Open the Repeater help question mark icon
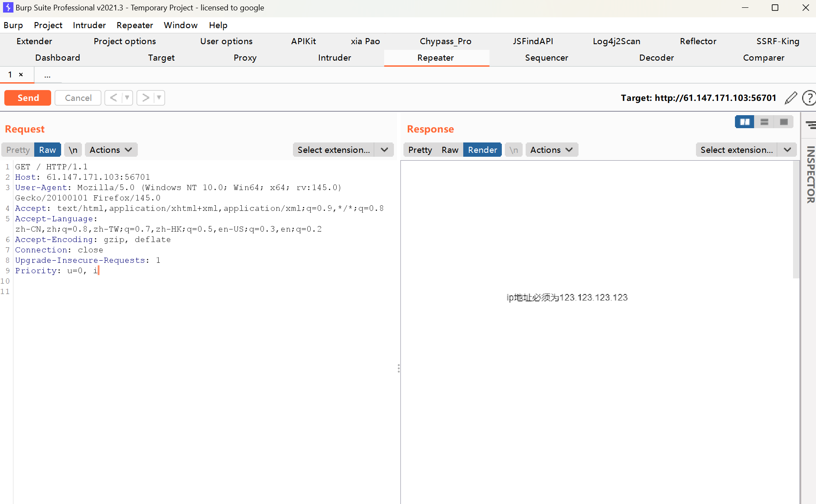Screen dimensions: 816x504 (809, 98)
